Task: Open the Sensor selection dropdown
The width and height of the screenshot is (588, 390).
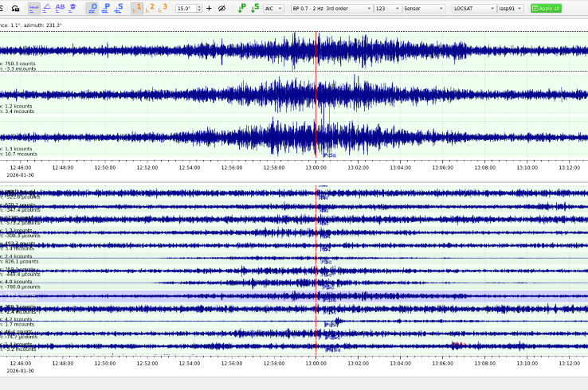Action: (423, 8)
